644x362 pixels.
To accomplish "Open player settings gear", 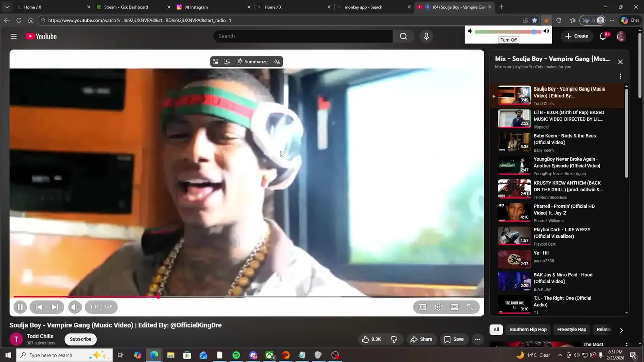I will 438,307.
